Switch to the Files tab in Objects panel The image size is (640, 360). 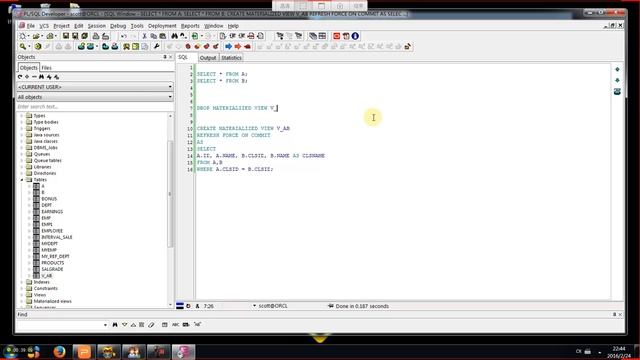[47, 68]
